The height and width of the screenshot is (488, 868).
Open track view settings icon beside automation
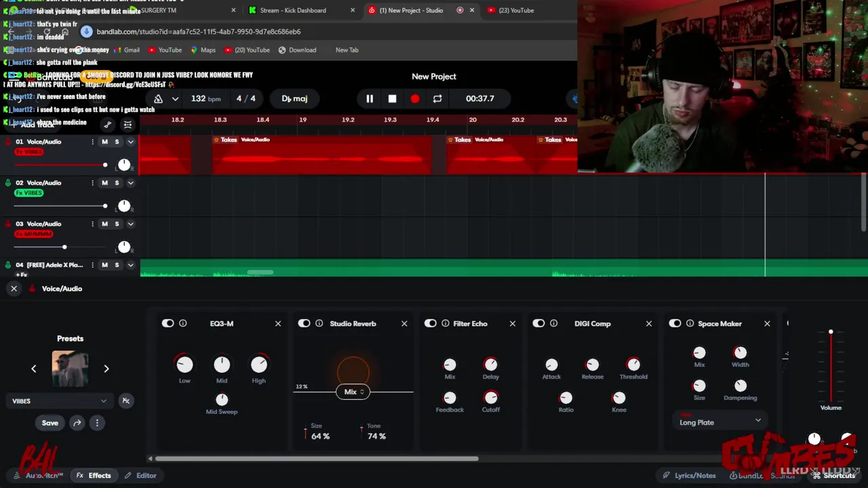[x=127, y=125]
